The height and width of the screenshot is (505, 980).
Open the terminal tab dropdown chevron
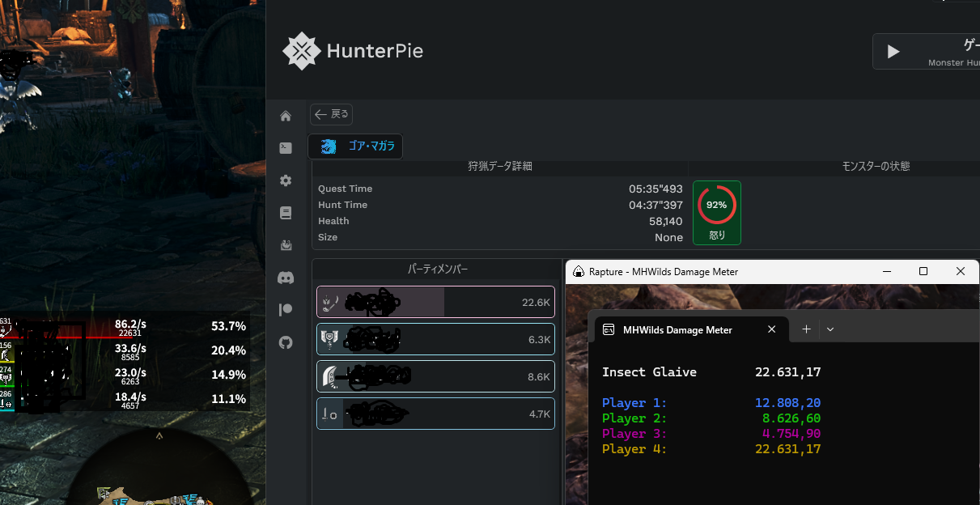pyautogui.click(x=830, y=329)
